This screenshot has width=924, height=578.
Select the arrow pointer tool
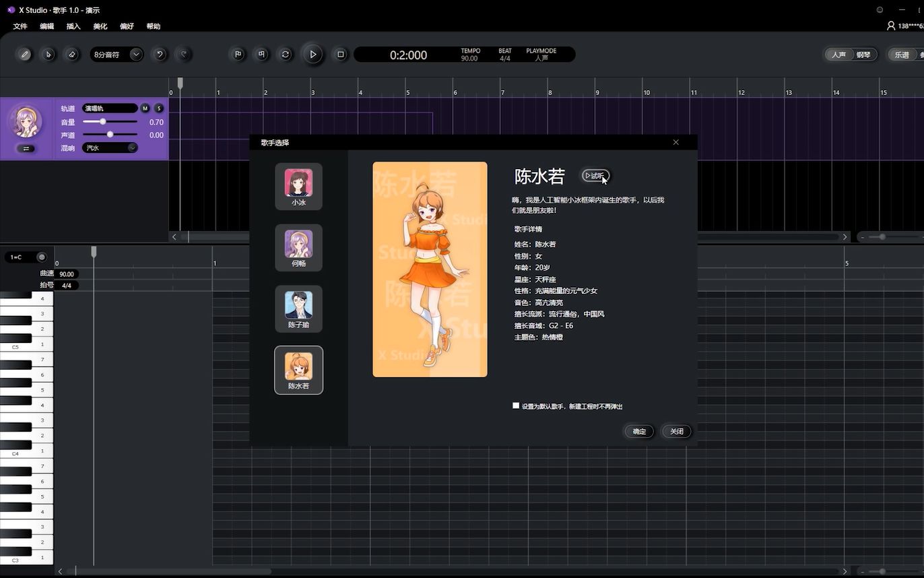pyautogui.click(x=48, y=55)
